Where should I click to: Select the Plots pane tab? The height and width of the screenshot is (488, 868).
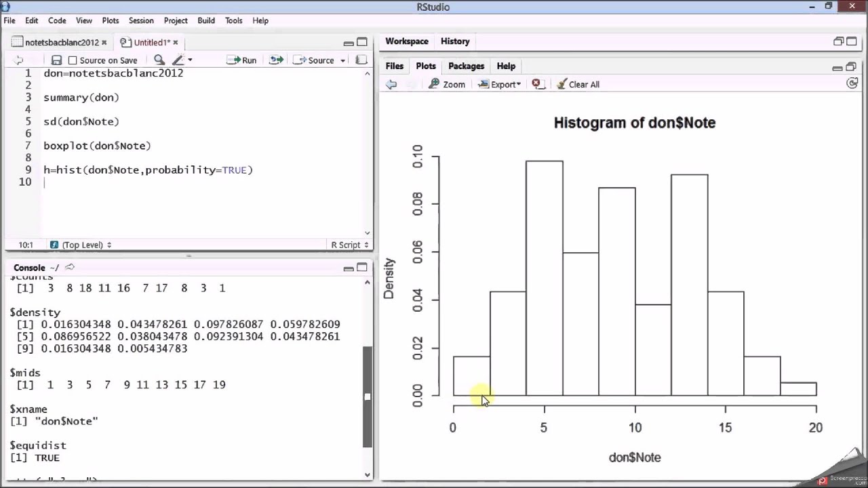click(x=426, y=66)
